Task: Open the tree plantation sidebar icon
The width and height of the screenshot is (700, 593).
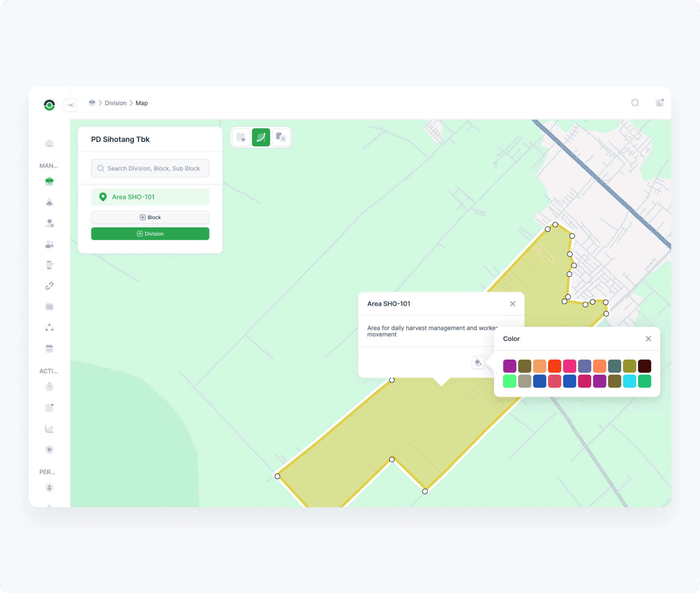Action: click(49, 202)
